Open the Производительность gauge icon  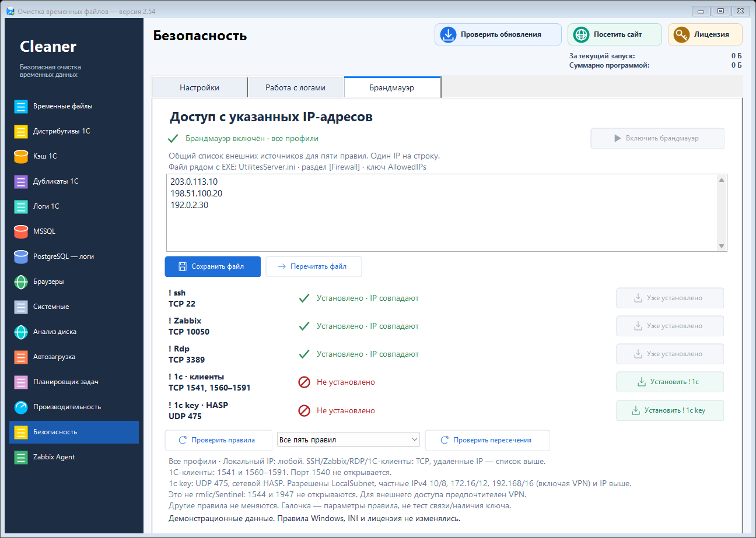pos(21,407)
